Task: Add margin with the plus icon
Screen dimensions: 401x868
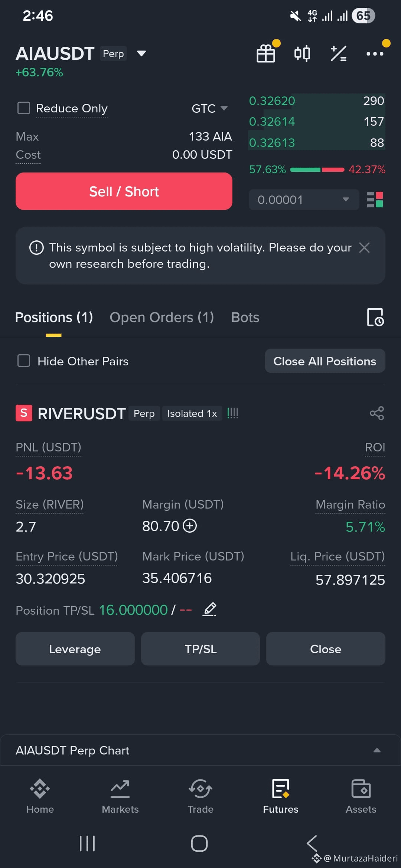Action: (x=190, y=526)
